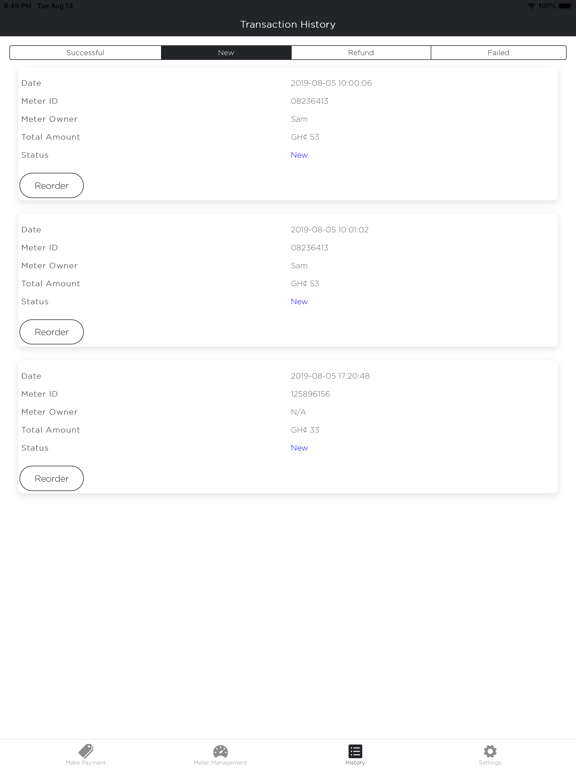Click the Transaction History title
The image size is (576, 768).
point(288,24)
